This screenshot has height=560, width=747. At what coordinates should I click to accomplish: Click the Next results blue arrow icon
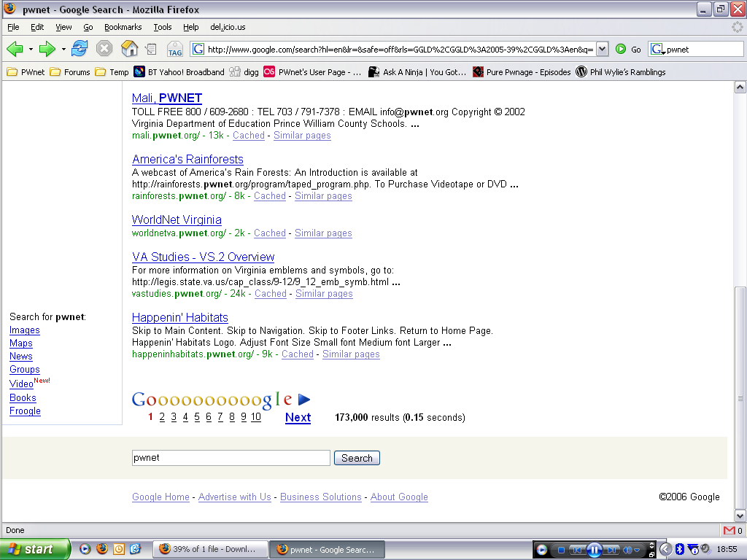(304, 400)
